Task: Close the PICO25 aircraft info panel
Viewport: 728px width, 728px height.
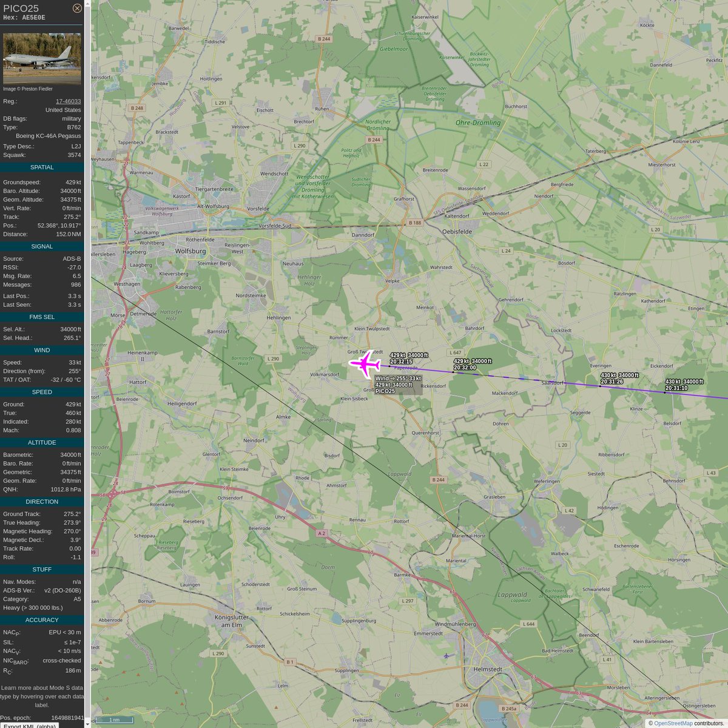Action: (76, 8)
